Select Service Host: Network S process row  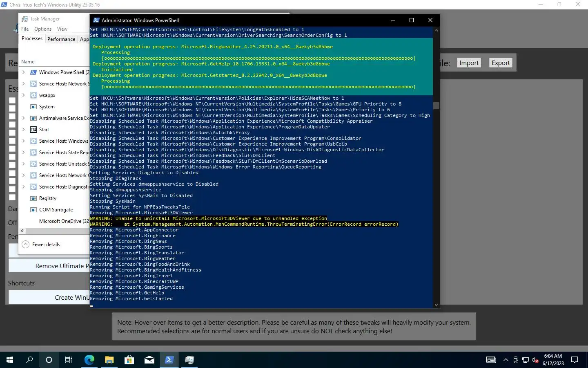[55, 84]
